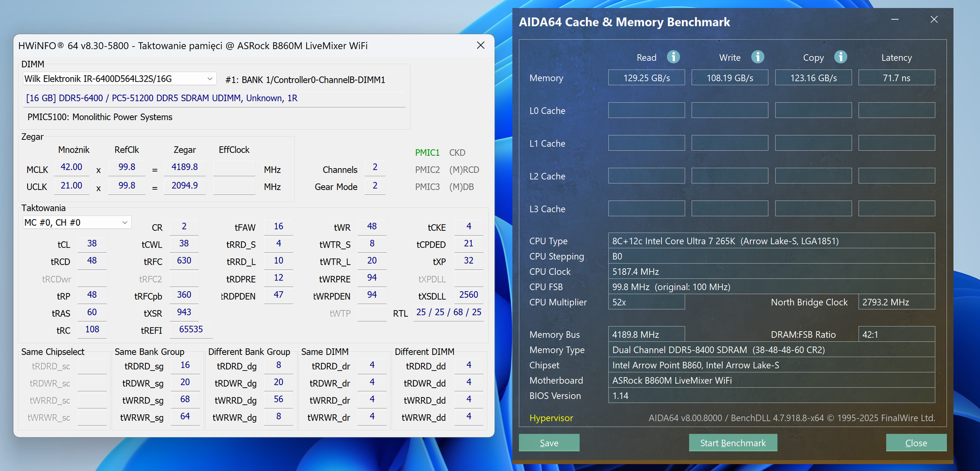980x471 pixels.
Task: Expand the MC #0, CH #0 dropdown
Action: (125, 223)
